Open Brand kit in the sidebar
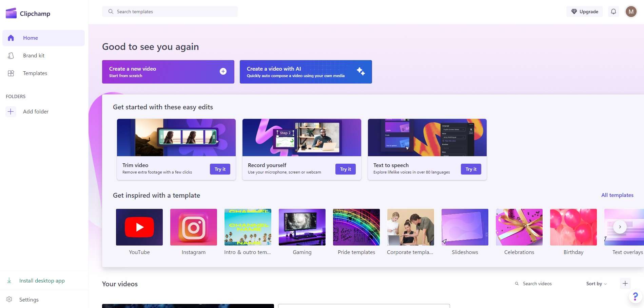The image size is (644, 308). (x=43, y=56)
